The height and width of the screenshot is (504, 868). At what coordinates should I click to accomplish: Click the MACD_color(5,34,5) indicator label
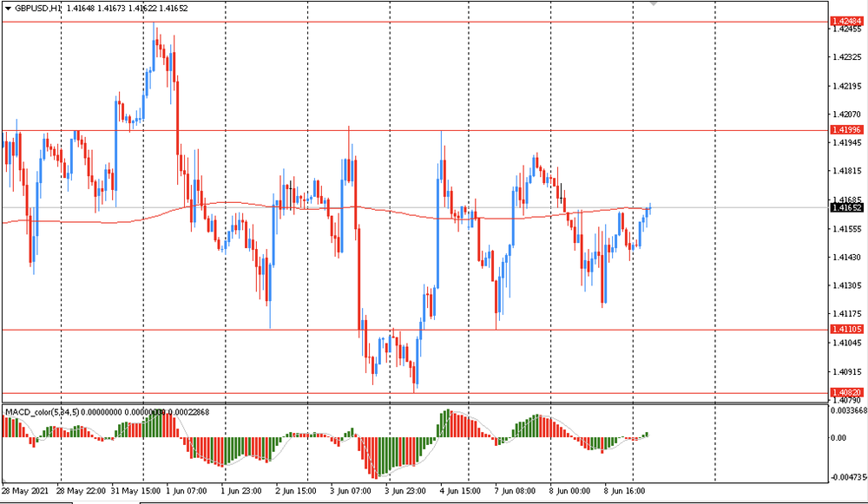42,411
